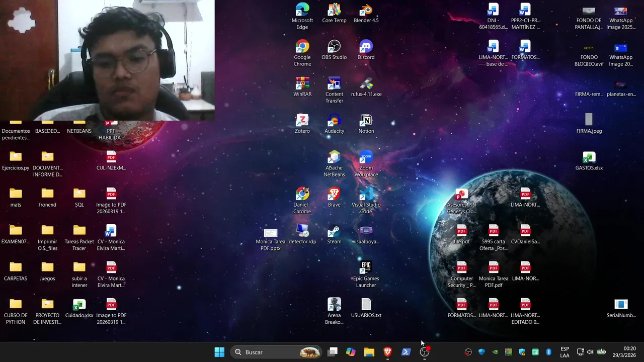Screen dimensions: 644x362
Task: Select Computer Security PDF file
Action: [461, 274]
